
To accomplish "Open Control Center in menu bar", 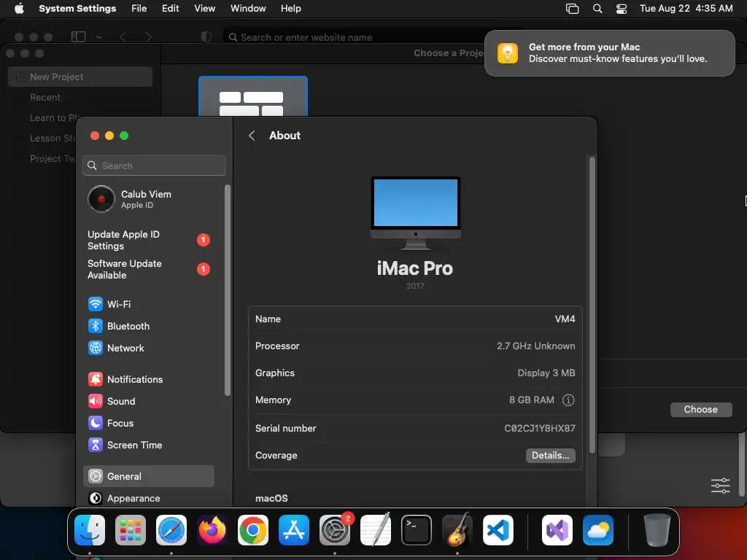I will pos(622,9).
